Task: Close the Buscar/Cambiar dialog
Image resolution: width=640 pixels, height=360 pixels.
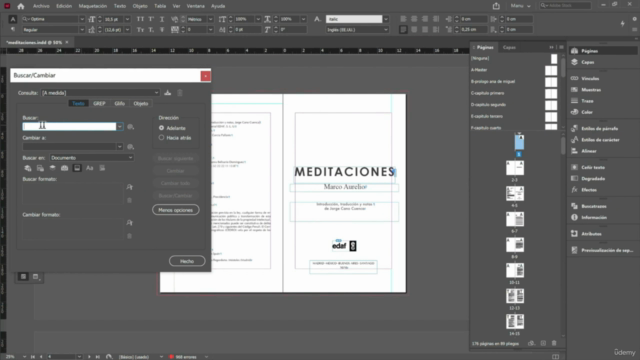Action: click(205, 76)
